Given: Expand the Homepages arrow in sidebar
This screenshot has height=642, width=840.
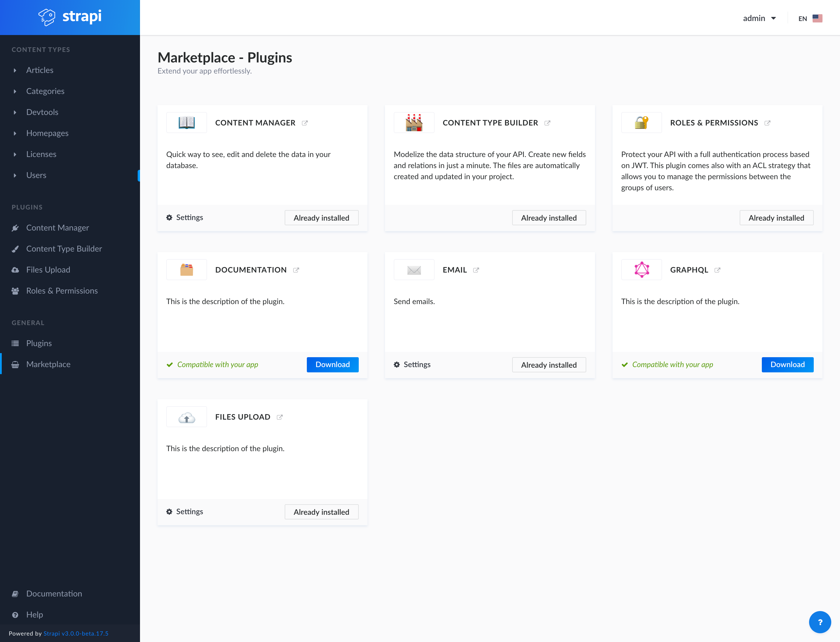Looking at the screenshot, I should 15,133.
